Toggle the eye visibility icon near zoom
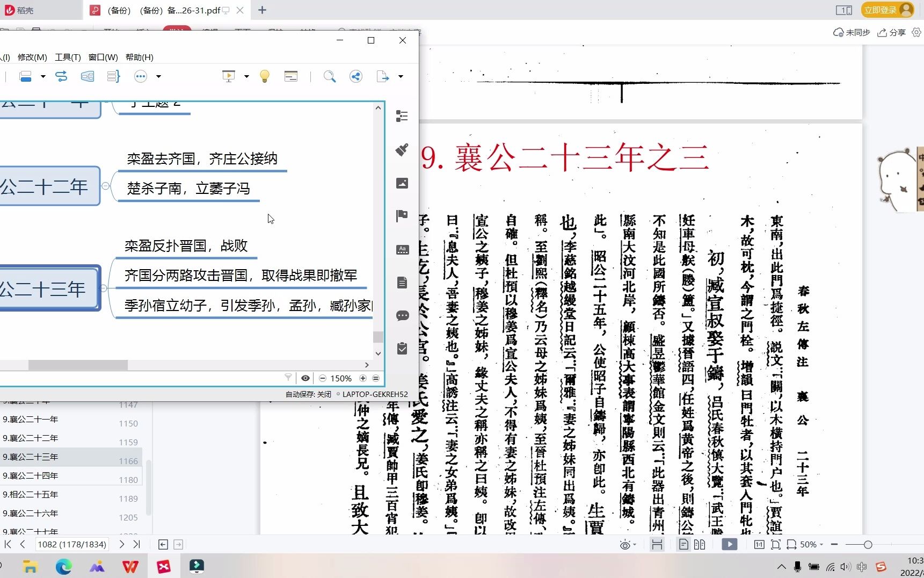 pyautogui.click(x=305, y=378)
